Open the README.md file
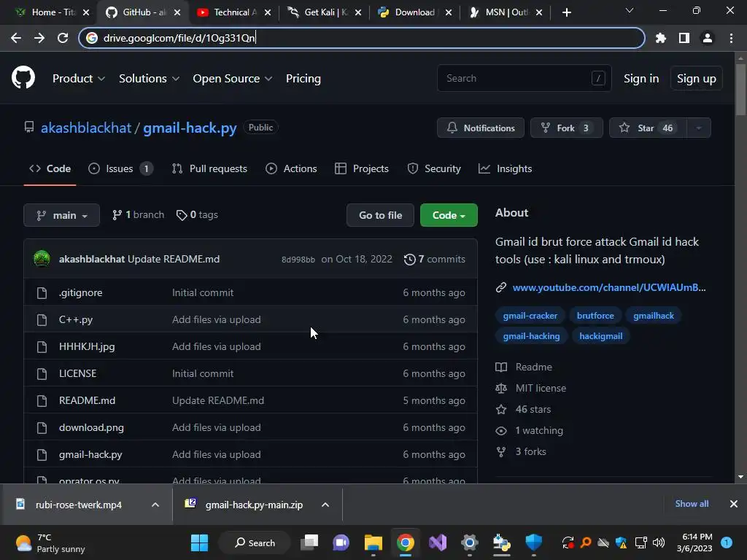 point(88,400)
